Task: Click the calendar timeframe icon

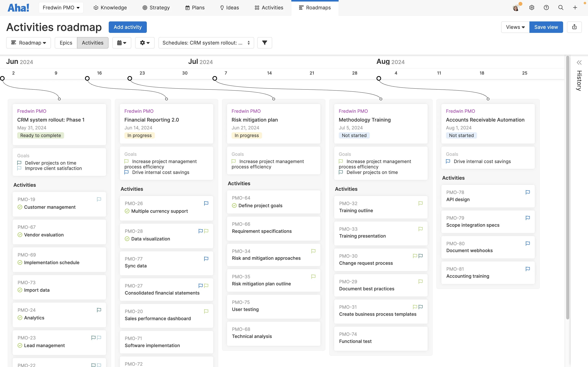Action: pos(122,43)
